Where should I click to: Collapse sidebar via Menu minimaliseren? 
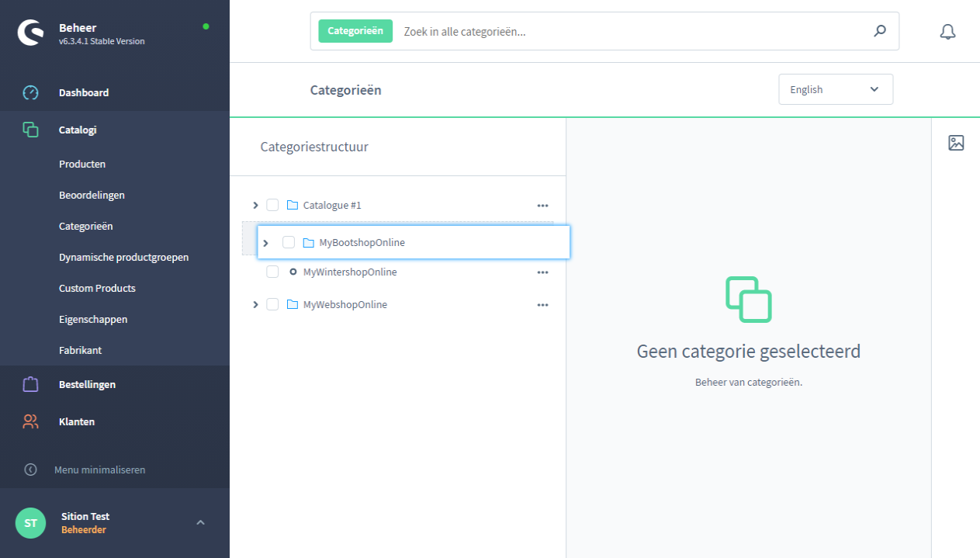99,470
